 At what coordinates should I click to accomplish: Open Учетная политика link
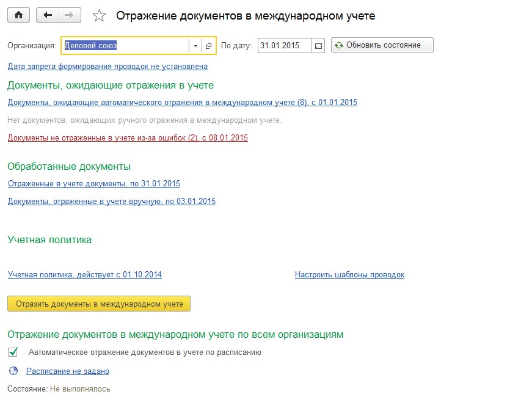(84, 275)
